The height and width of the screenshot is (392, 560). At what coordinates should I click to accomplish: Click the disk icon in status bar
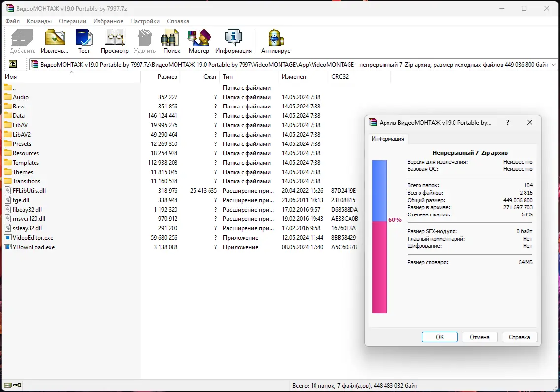click(x=8, y=385)
